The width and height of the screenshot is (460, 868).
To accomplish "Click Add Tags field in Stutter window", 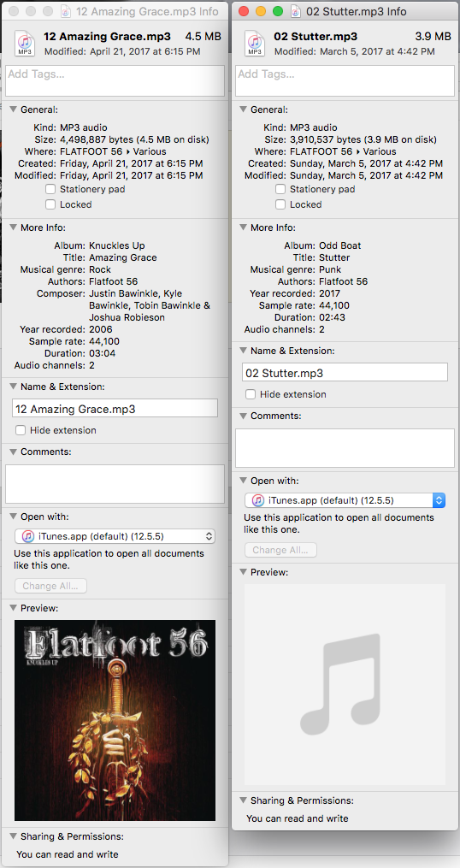I will (x=345, y=81).
